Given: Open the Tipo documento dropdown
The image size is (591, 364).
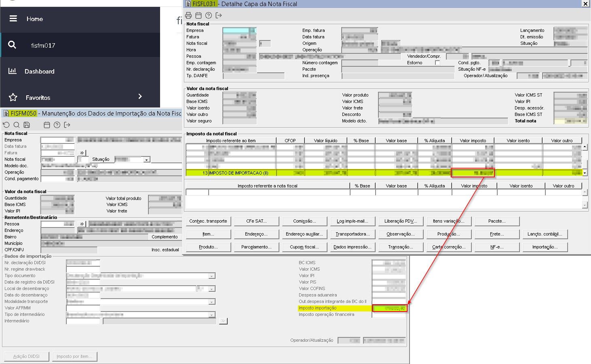Looking at the screenshot, I should [212, 276].
